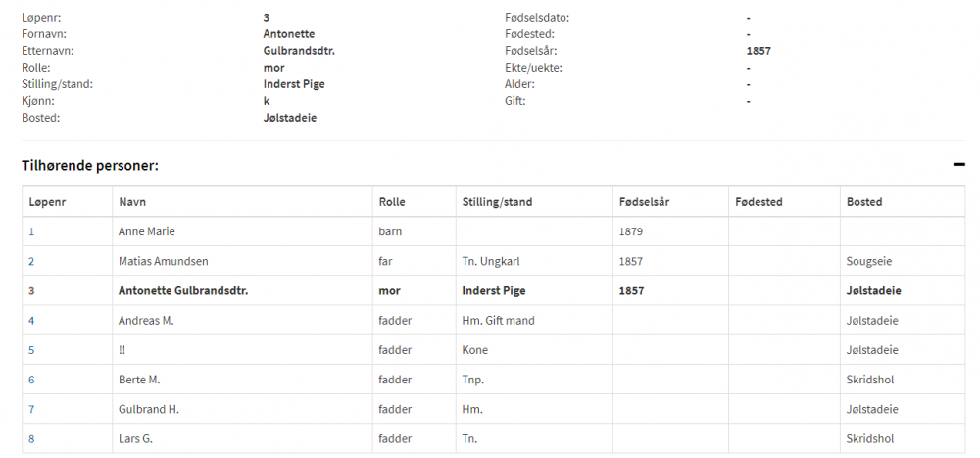Click the Bosted column header
This screenshot has height=458, width=980.
pos(864,202)
